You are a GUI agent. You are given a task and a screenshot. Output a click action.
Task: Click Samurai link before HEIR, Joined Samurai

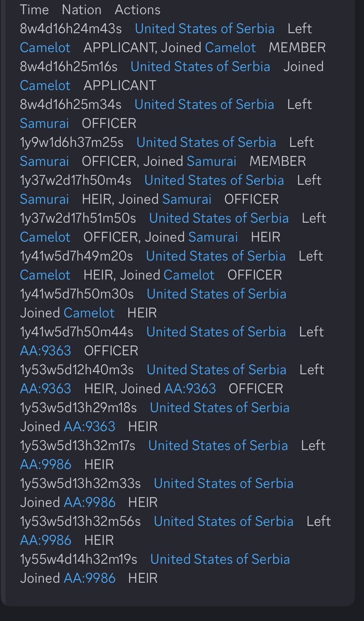pos(44,199)
